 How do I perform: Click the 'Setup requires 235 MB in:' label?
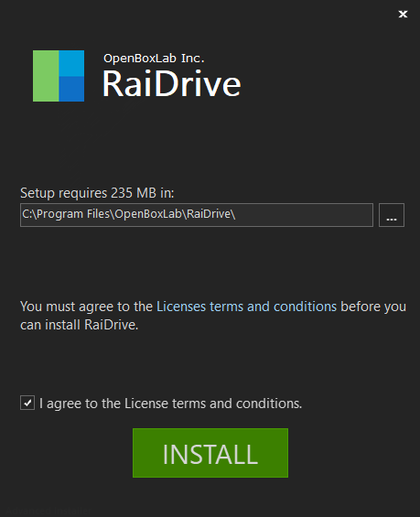97,193
